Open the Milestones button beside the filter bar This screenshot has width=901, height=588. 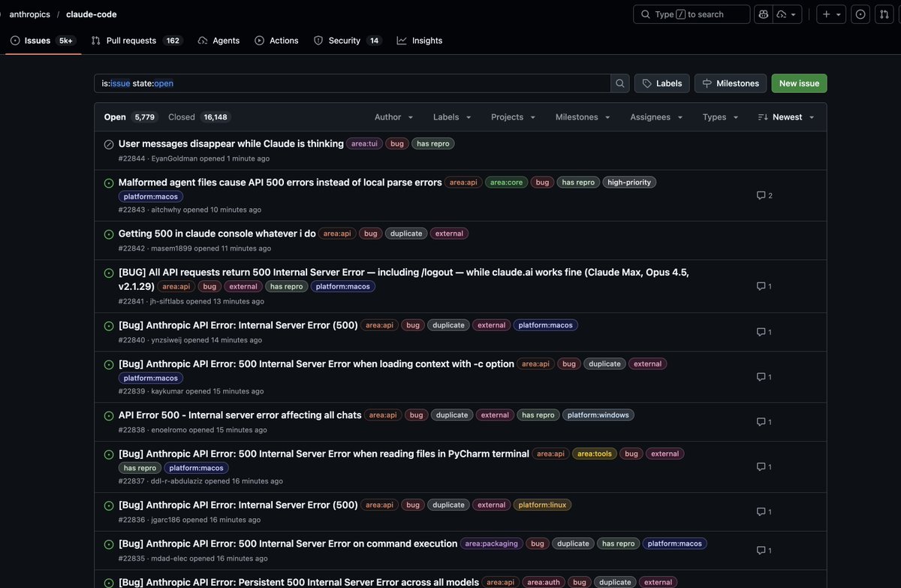pos(731,83)
